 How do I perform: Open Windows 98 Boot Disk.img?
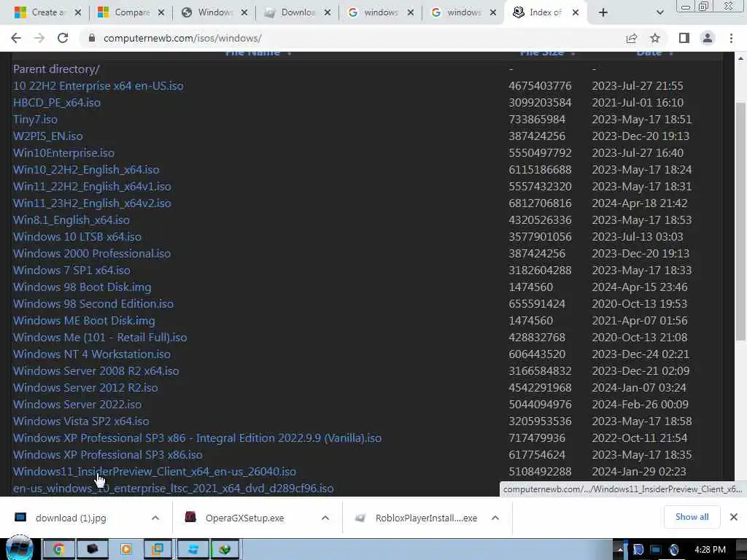point(82,287)
